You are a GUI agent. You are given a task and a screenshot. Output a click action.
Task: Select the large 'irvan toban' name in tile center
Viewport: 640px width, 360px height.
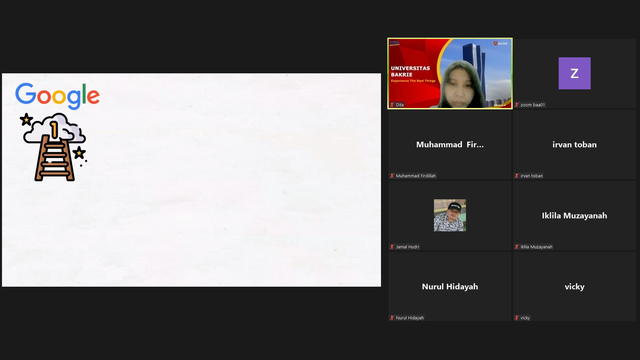click(574, 144)
